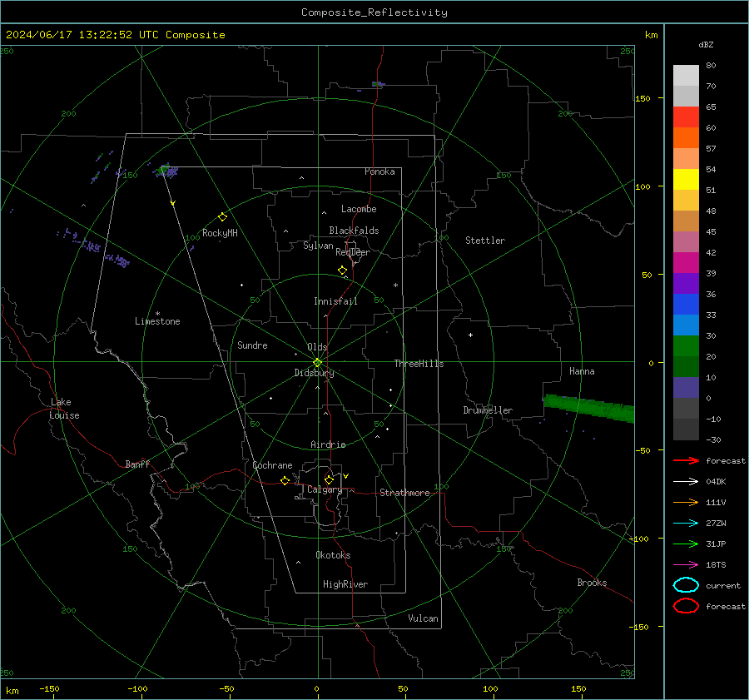
Task: Click the Sylvan label on map
Action: [x=318, y=246]
